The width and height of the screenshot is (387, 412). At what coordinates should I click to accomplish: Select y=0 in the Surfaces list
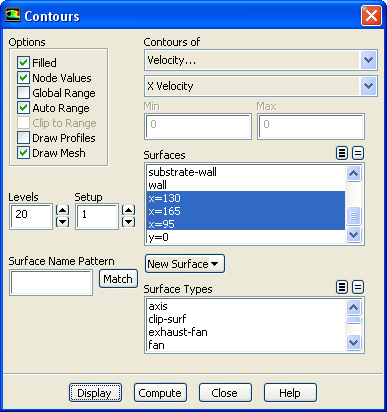coord(246,237)
